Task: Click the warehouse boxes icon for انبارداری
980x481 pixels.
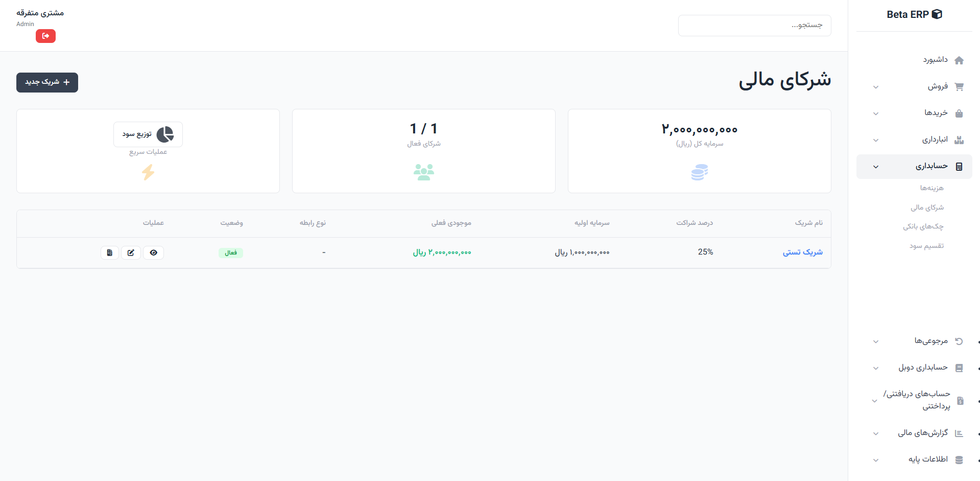Action: tap(959, 140)
